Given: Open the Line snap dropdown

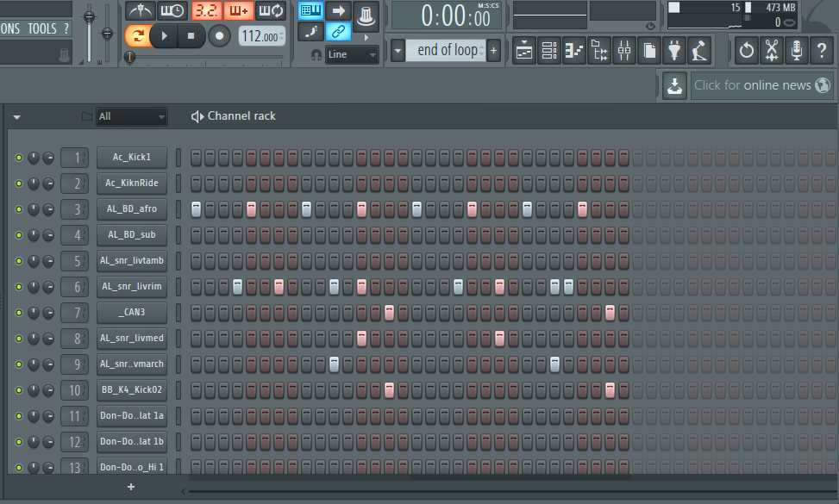Looking at the screenshot, I should pyautogui.click(x=352, y=53).
